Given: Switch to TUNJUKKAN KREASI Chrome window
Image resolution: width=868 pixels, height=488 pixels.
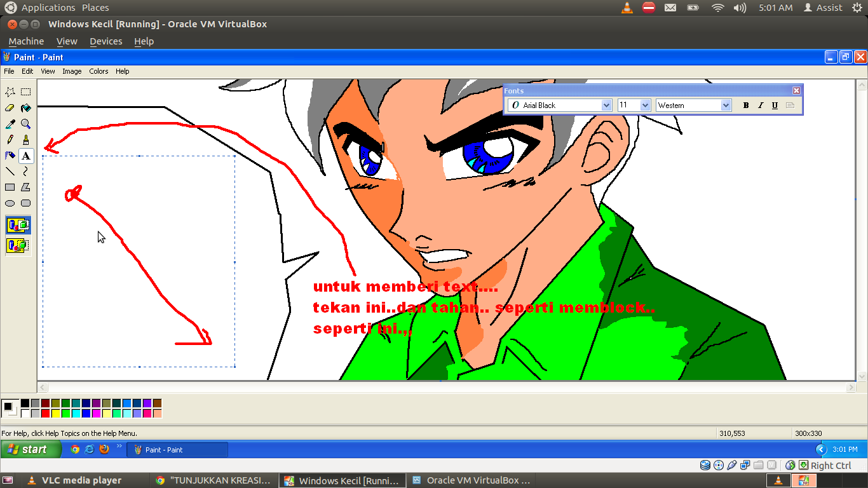Looking at the screenshot, I should [215, 480].
